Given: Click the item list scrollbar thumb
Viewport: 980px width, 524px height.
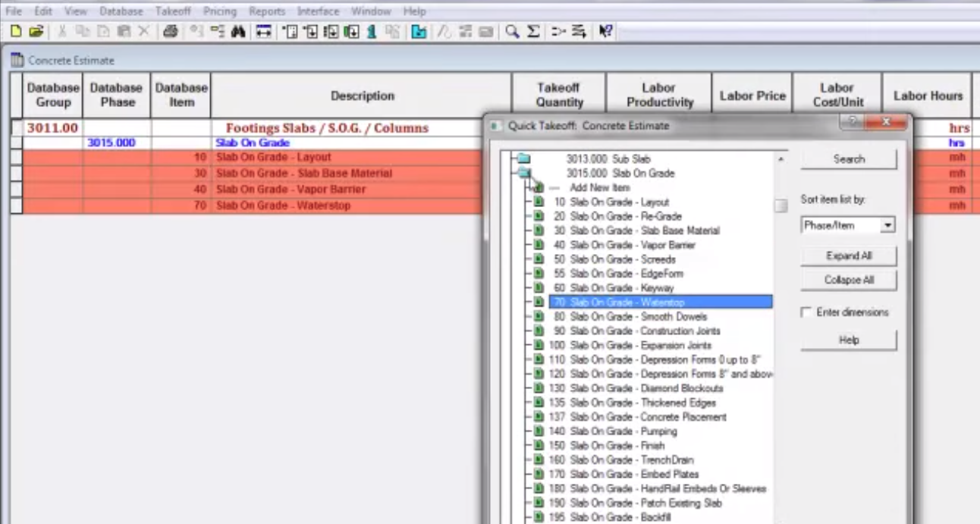Looking at the screenshot, I should 781,206.
